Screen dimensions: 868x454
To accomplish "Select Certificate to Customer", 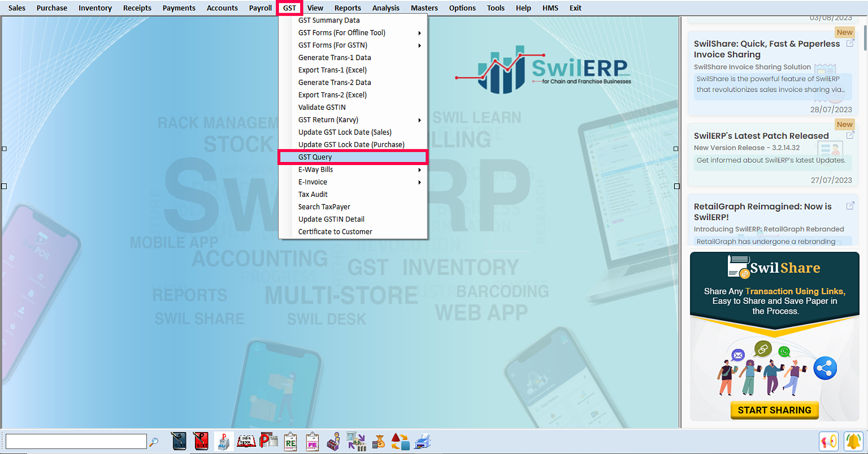I will tap(353, 232).
